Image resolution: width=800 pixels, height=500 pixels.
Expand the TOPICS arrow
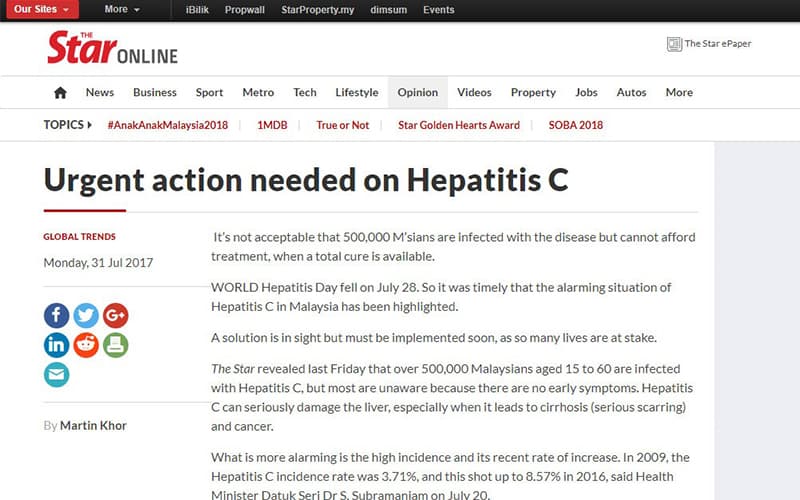tap(90, 124)
